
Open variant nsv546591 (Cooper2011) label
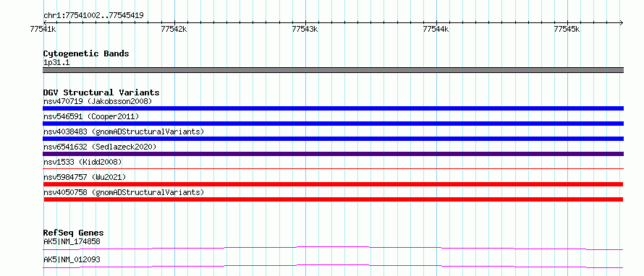click(91, 116)
